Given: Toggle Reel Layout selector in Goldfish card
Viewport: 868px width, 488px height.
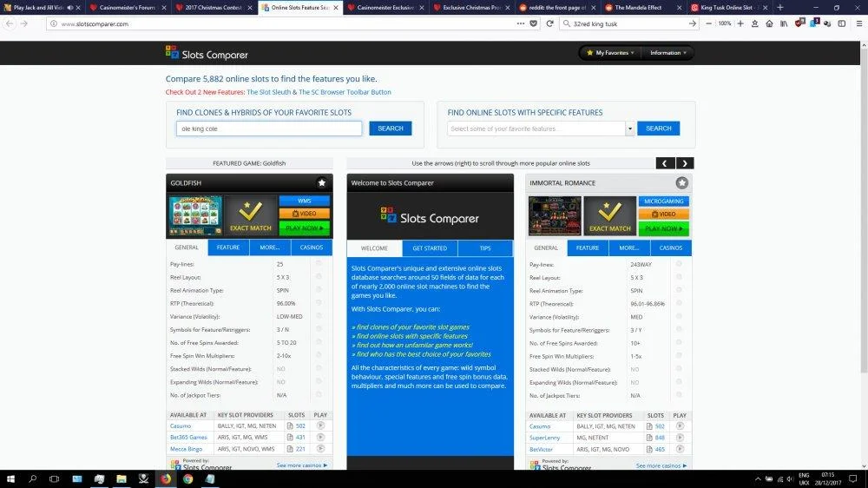Looking at the screenshot, I should (x=319, y=277).
